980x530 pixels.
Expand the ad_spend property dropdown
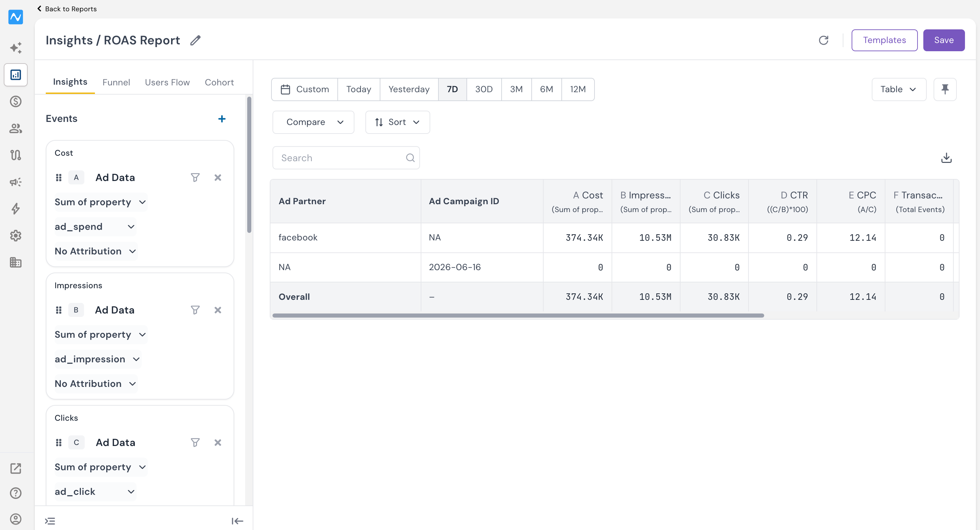coord(95,227)
